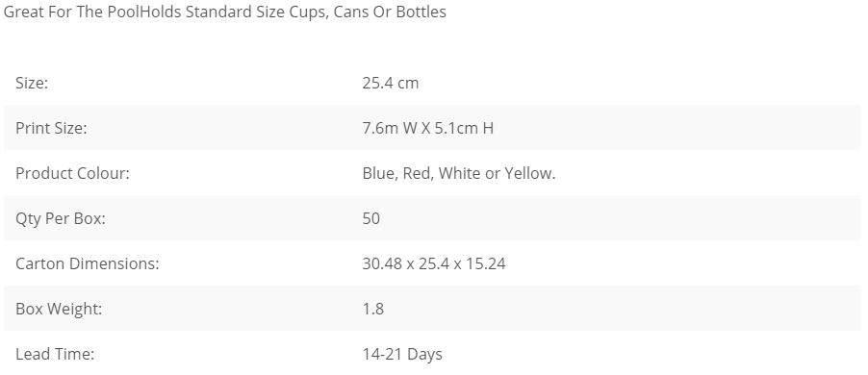Viewport: 868px width, 375px height.
Task: Select the Print Size label
Action: (x=51, y=128)
